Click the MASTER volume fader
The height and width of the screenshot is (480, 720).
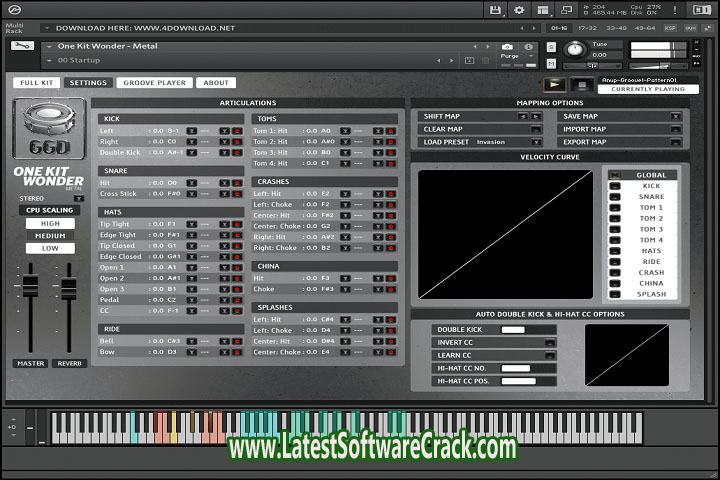point(30,285)
